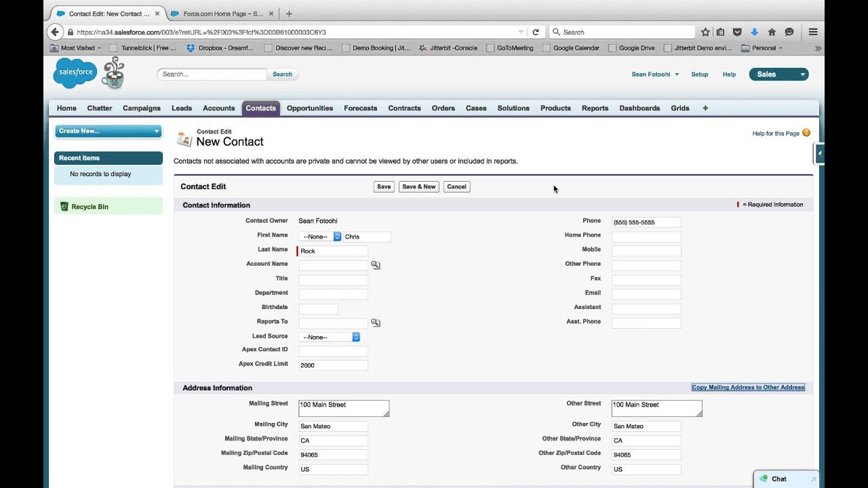Open Reports To lookup magnifier icon
The width and height of the screenshot is (868, 488).
[x=376, y=323]
